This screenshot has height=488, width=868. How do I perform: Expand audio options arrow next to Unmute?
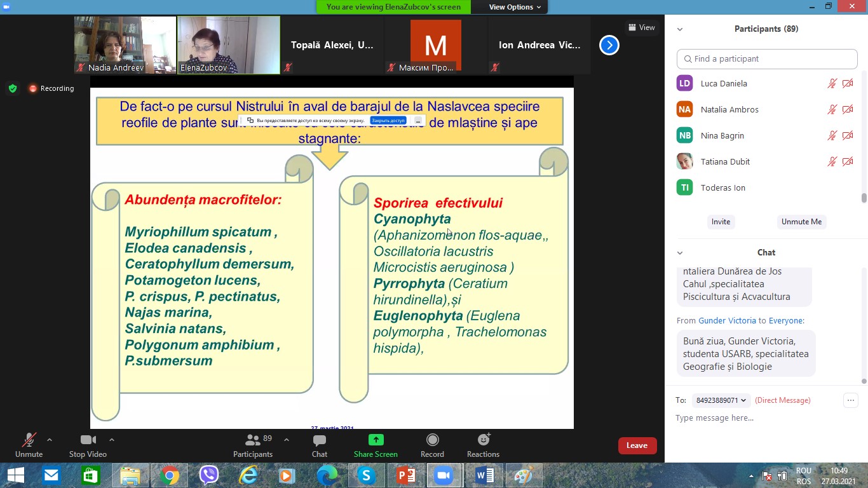click(x=50, y=440)
